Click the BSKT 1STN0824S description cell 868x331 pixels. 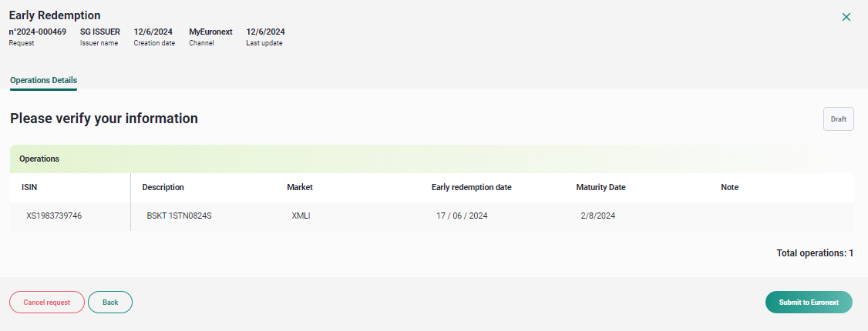[x=180, y=216]
